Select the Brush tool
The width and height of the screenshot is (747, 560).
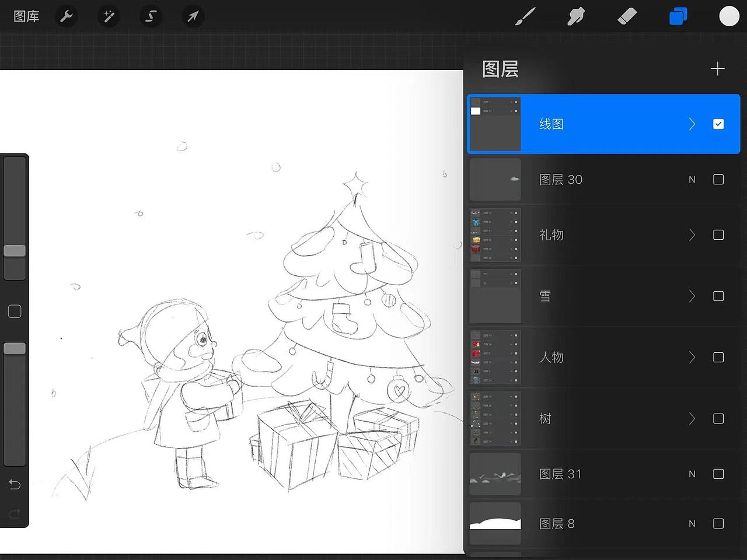click(525, 16)
